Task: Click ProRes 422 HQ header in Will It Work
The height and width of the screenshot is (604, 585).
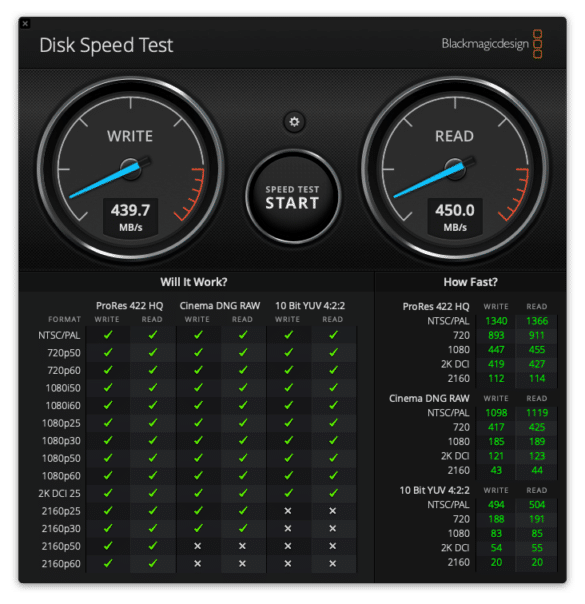Action: click(x=129, y=306)
